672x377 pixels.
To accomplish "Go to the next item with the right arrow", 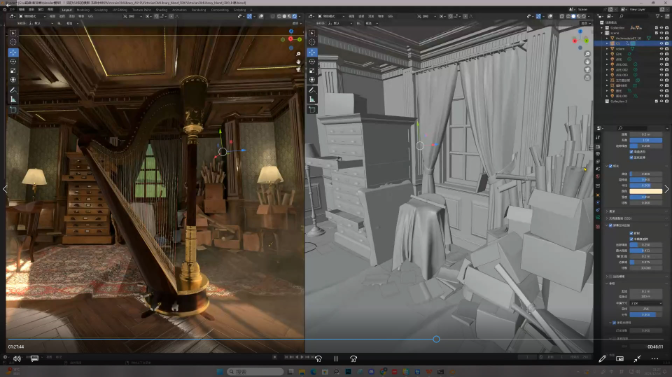I will [667, 189].
